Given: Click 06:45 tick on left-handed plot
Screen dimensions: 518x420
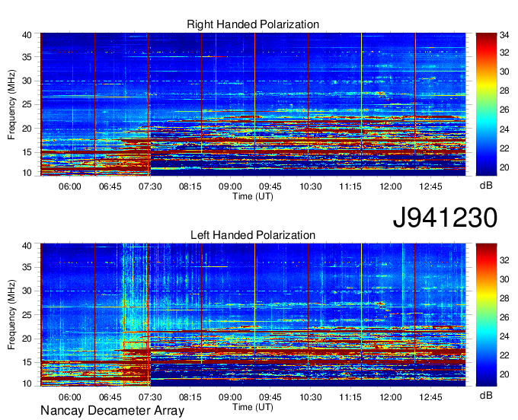Looking at the screenshot, I should [x=110, y=397].
